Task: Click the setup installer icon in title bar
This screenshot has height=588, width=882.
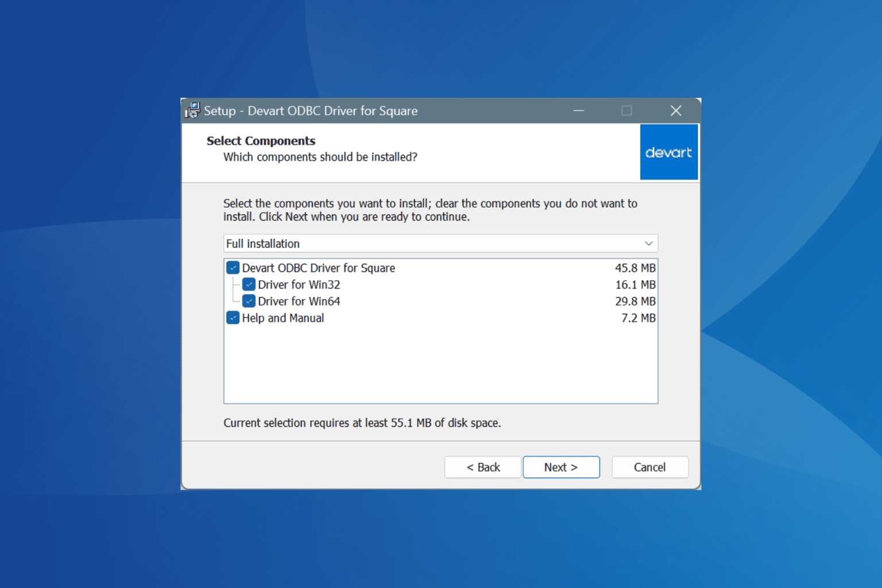Action: pyautogui.click(x=192, y=110)
